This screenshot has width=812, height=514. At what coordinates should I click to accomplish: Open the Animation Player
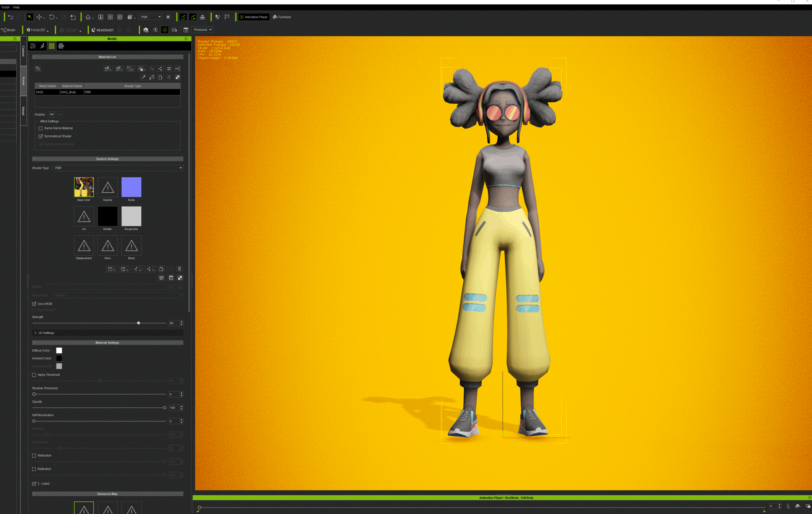[254, 17]
